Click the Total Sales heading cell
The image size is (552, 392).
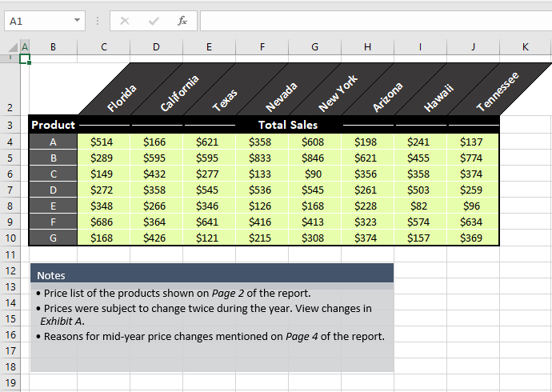[288, 125]
